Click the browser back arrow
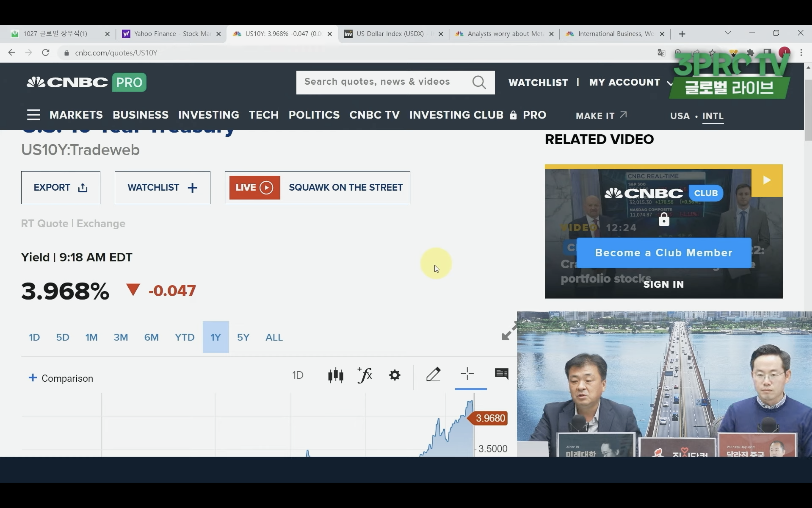The image size is (812, 508). pos(12,53)
